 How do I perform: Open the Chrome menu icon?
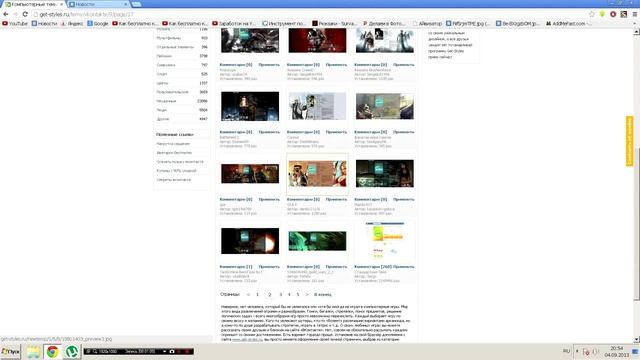tap(635, 14)
